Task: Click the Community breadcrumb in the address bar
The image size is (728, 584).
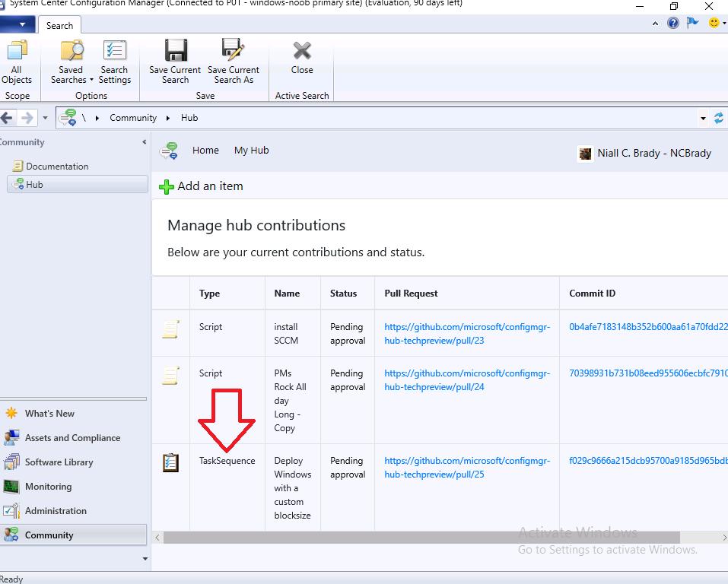Action: 133,118
